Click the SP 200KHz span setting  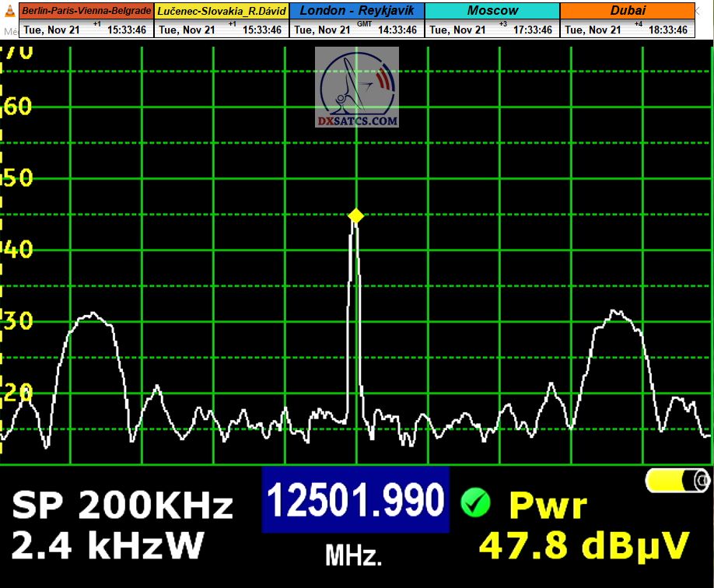[x=122, y=506]
